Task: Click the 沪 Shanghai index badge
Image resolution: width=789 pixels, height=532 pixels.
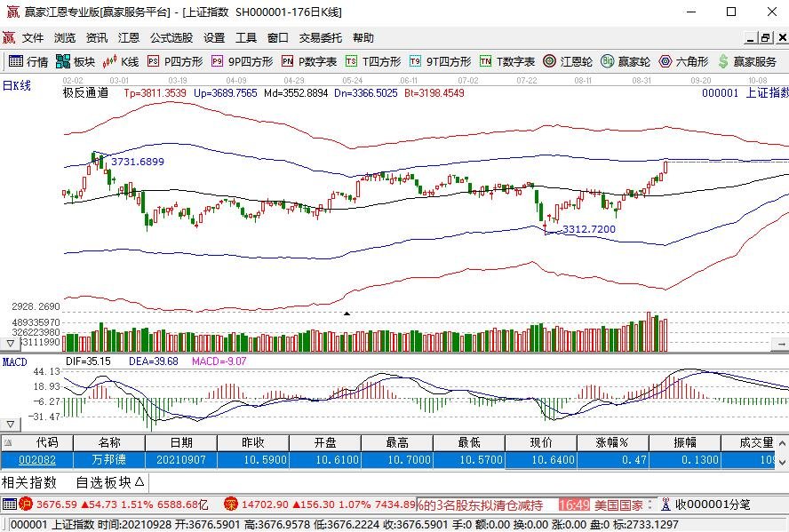Action: [25, 504]
